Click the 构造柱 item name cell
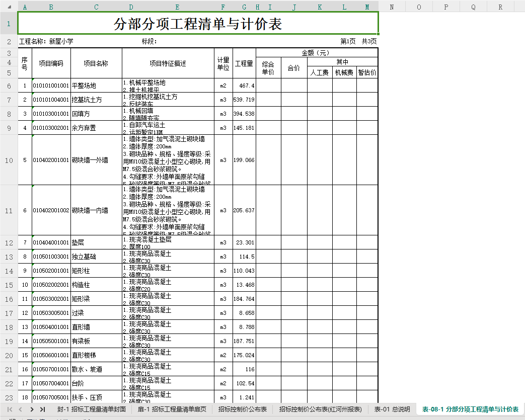525x420 pixels. (x=97, y=285)
